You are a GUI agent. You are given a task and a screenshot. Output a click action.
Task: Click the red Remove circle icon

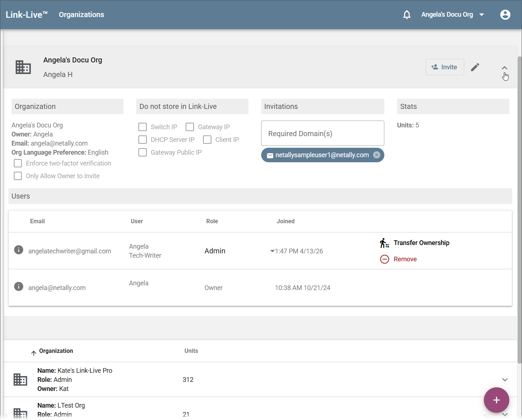tap(384, 259)
